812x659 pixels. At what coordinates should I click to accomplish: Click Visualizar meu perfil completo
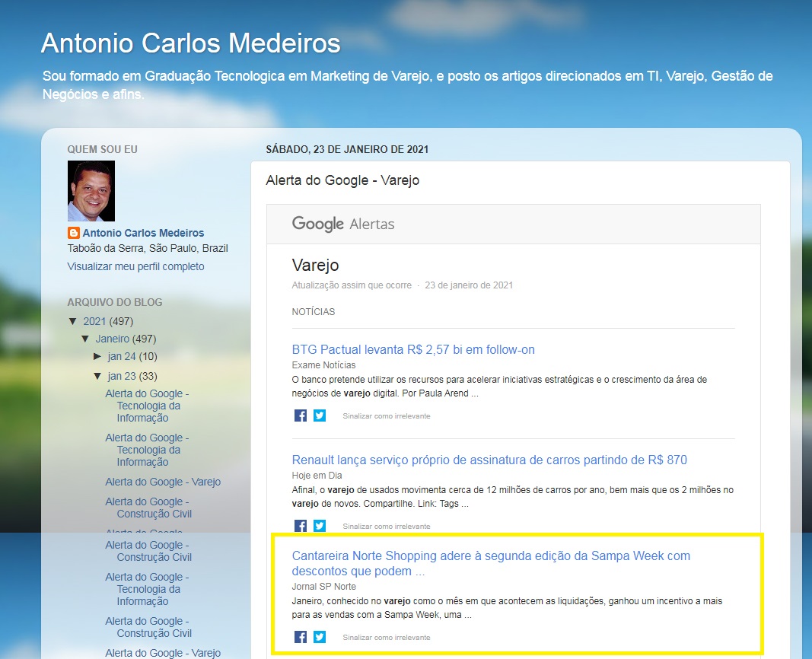tap(135, 266)
